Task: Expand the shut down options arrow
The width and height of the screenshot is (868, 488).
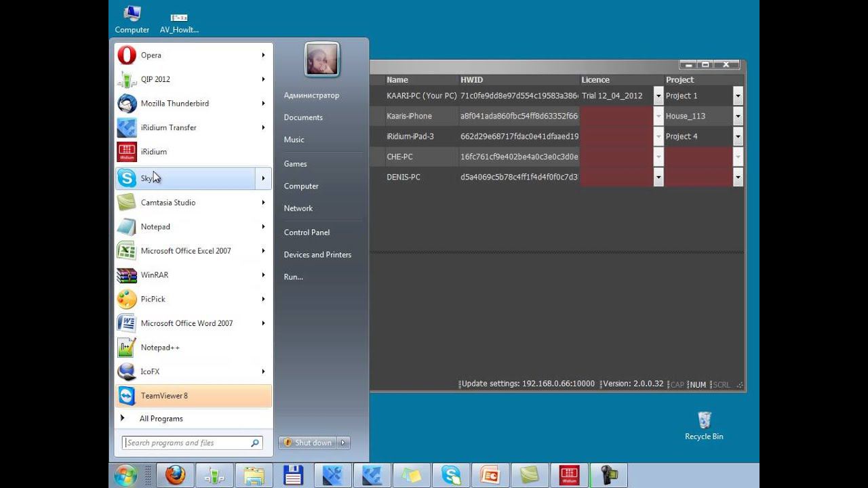Action: tap(343, 443)
